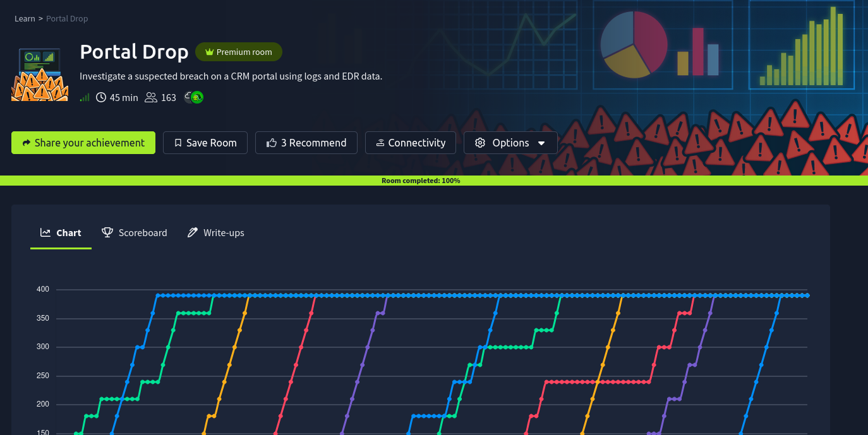Click the Premium room badge
868x435 pixels.
[x=239, y=52]
